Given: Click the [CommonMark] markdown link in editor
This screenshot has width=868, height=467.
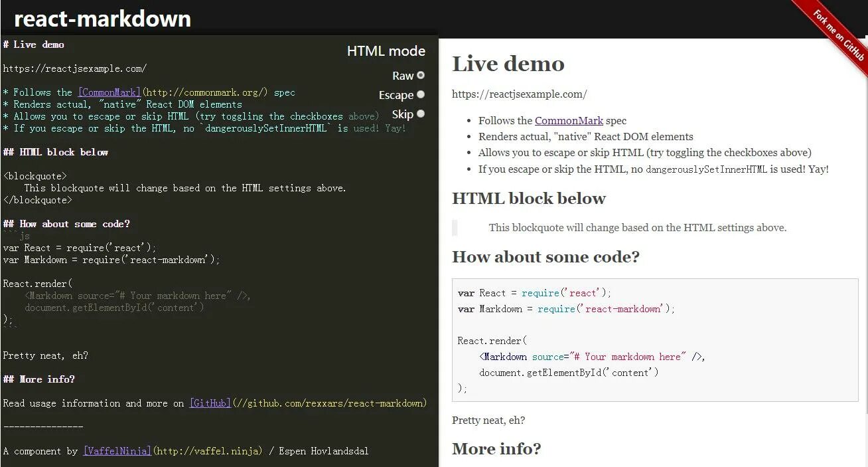Looking at the screenshot, I should [109, 92].
